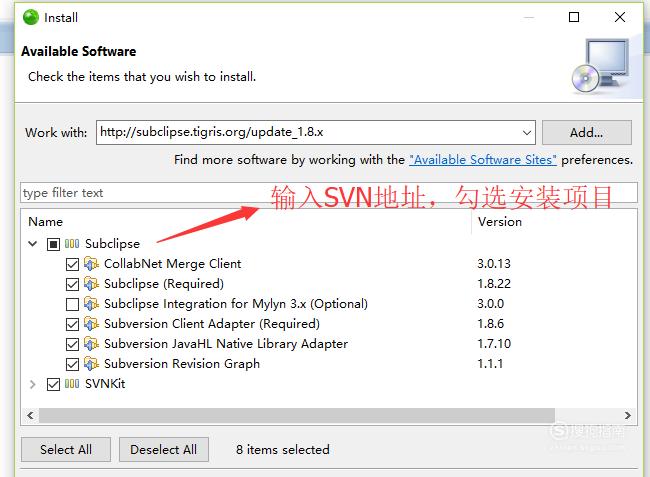Image resolution: width=650 pixels, height=477 pixels.
Task: Click the Subversion Client Adapter feature icon
Action: coord(91,324)
